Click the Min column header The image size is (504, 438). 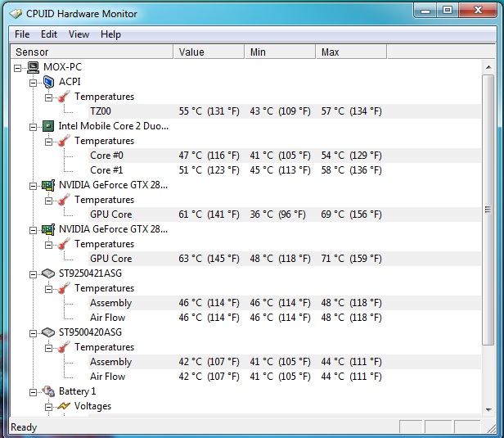281,52
